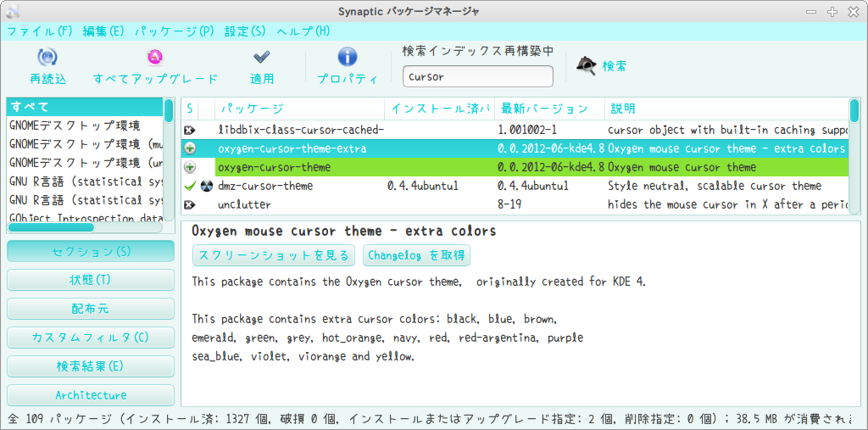Click the セクション(S) filter button
Image resolution: width=868 pixels, height=430 pixels.
pos(91,252)
